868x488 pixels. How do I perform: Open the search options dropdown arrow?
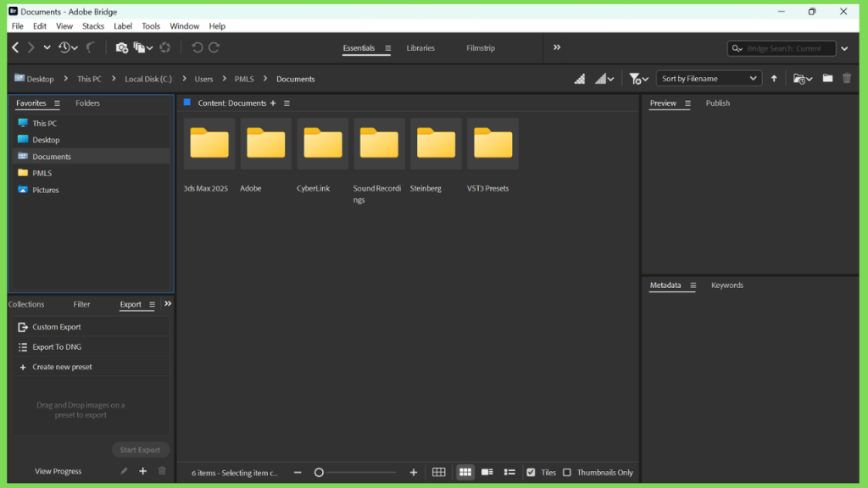point(845,48)
